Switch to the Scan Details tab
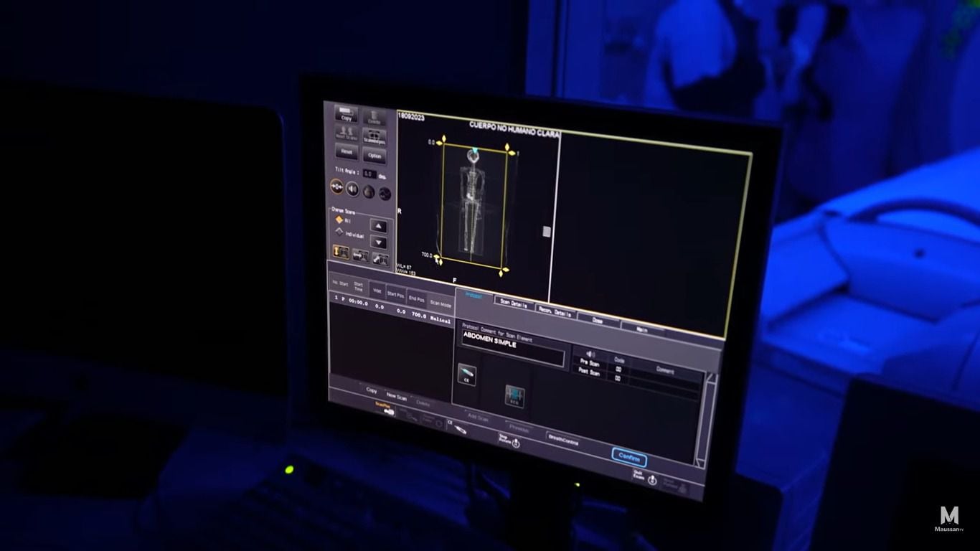This screenshot has height=551, width=980. coord(514,305)
